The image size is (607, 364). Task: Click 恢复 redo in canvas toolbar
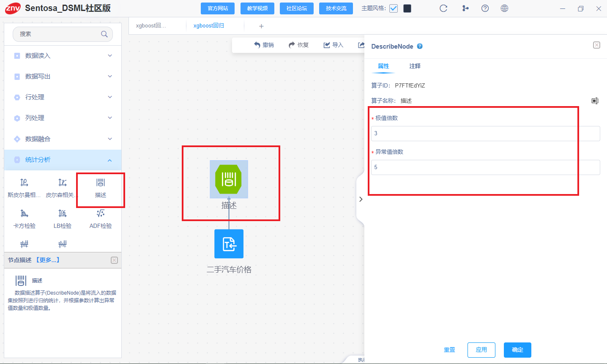[298, 45]
